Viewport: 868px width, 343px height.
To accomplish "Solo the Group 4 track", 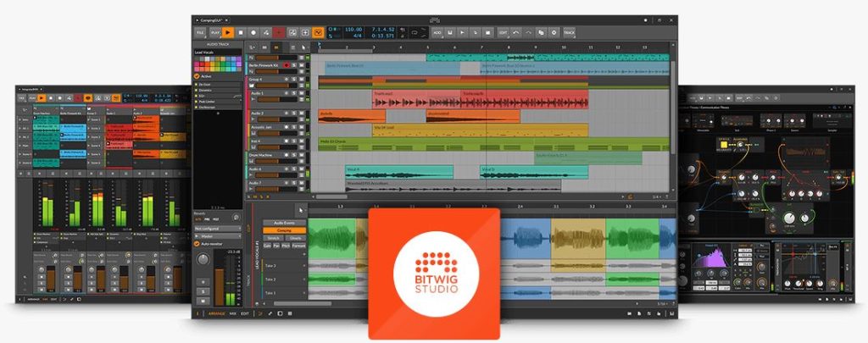I will [x=294, y=79].
